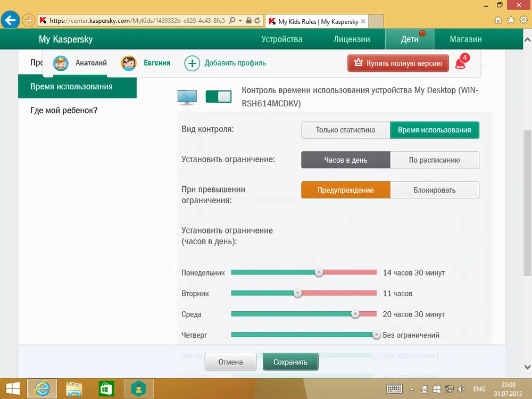The image size is (532, 399).
Task: Click the ENG language indicator
Action: click(x=479, y=389)
